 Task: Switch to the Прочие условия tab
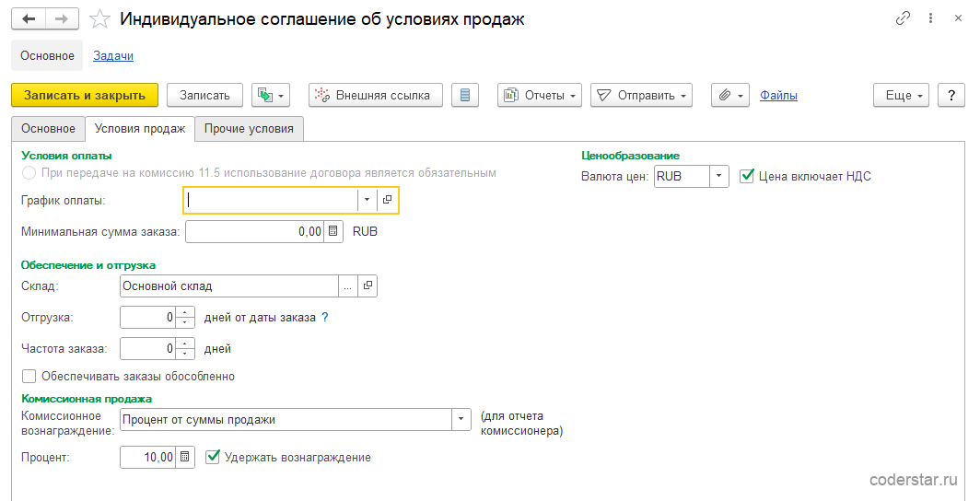(249, 129)
